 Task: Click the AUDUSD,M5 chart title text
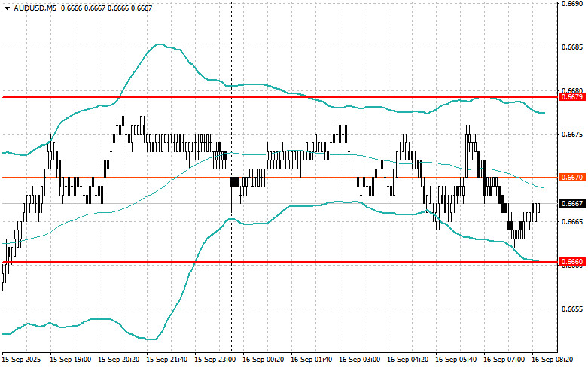tap(35, 8)
